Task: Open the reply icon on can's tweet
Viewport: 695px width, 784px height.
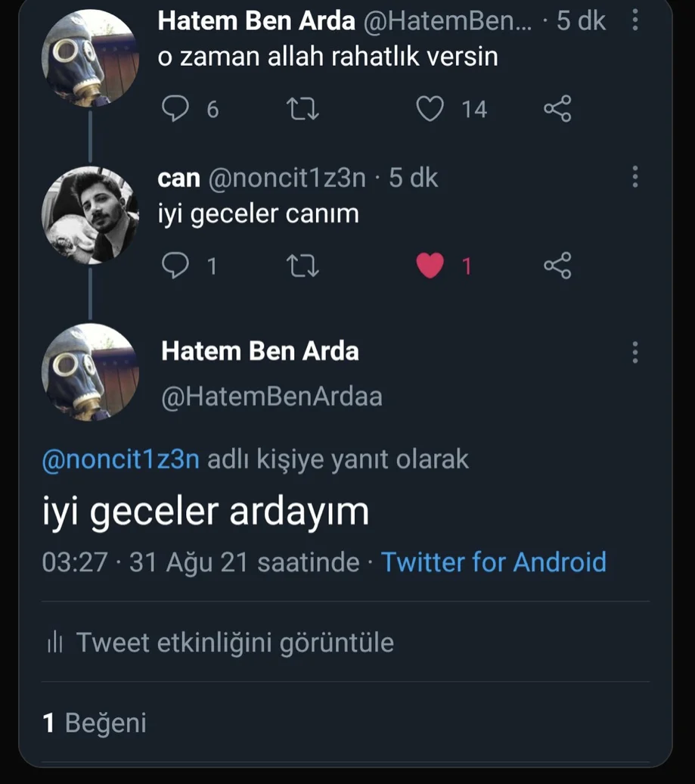Action: pos(175,266)
